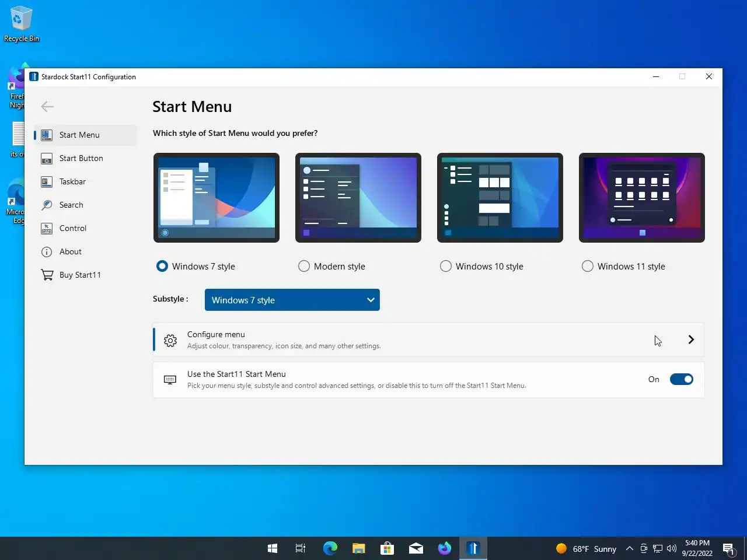Click the keyboard icon beside Use Start11
The width and height of the screenshot is (747, 560).
click(x=170, y=380)
